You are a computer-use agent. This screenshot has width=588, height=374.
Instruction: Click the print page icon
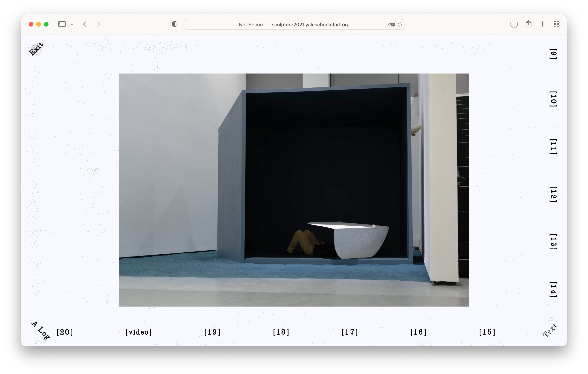coord(514,24)
